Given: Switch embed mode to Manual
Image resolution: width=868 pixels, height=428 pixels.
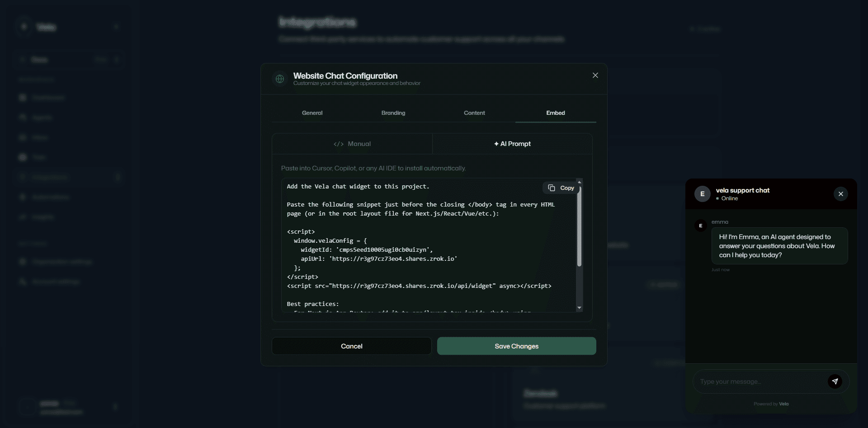Looking at the screenshot, I should click(x=352, y=144).
